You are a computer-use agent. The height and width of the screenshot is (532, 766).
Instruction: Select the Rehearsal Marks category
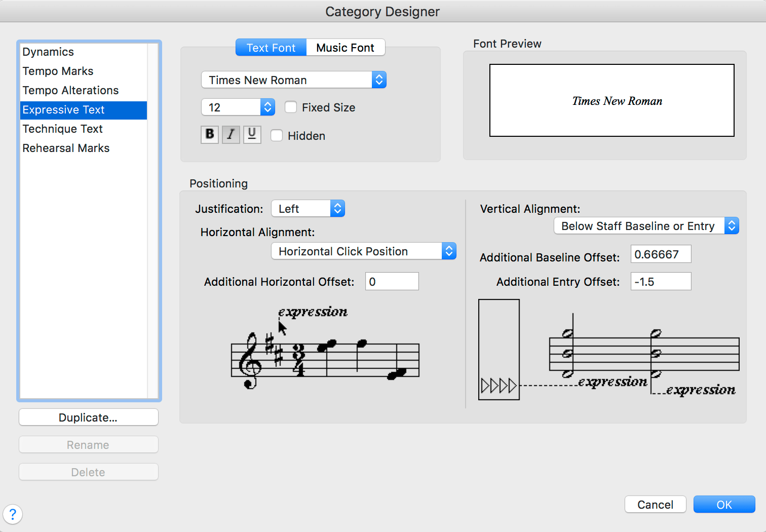click(x=66, y=148)
